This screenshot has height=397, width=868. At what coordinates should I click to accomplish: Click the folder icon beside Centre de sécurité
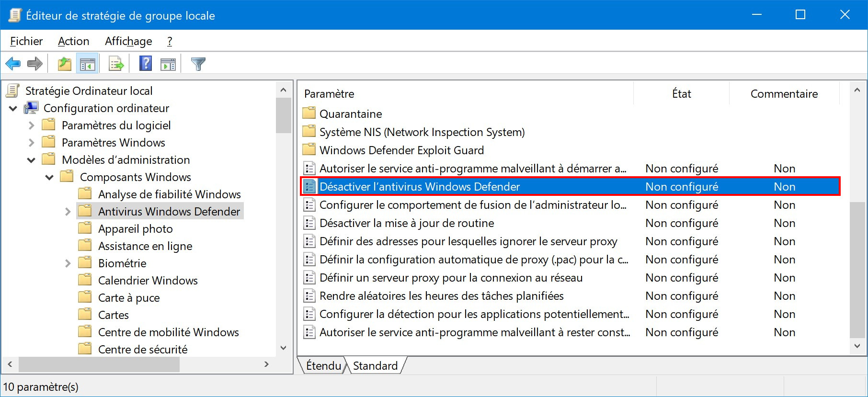(x=85, y=349)
